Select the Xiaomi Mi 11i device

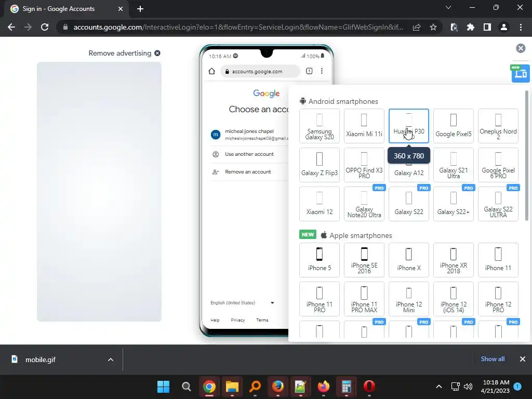pyautogui.click(x=364, y=126)
